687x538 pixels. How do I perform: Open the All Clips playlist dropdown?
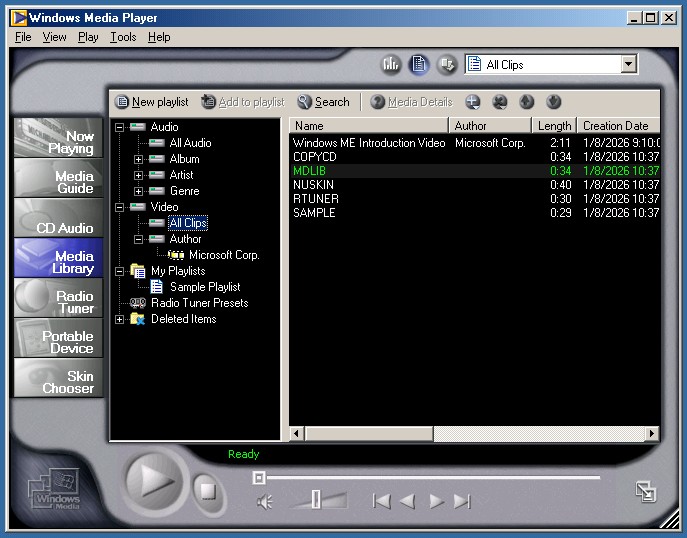click(628, 64)
